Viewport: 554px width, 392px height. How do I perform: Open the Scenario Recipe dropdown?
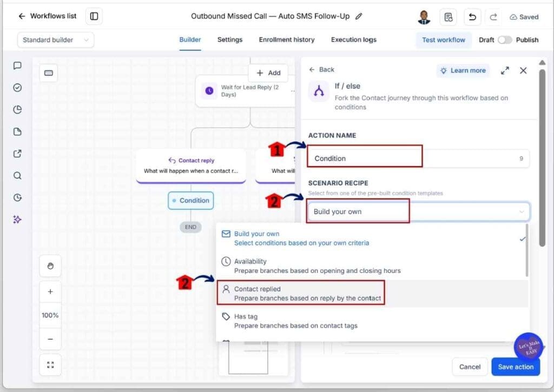click(418, 211)
